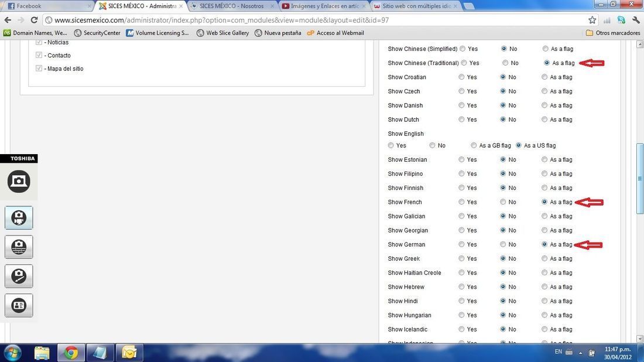The image size is (644, 362).
Task: Select As a flag for Show Hungarian
Action: 544,315
